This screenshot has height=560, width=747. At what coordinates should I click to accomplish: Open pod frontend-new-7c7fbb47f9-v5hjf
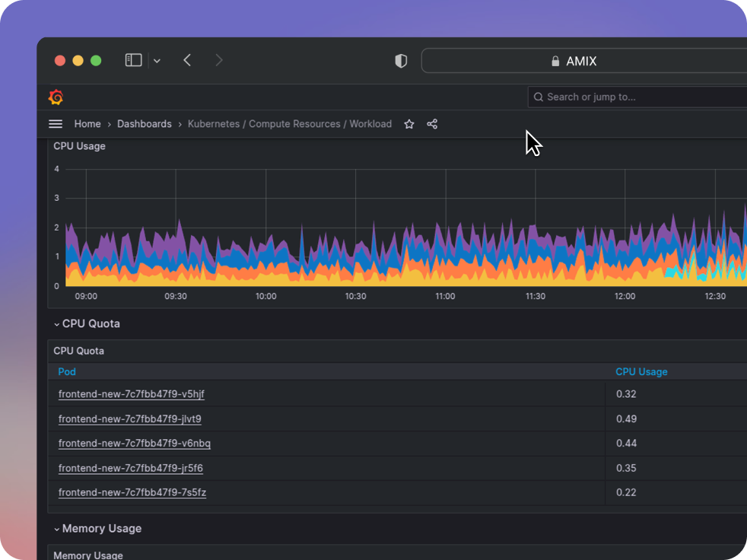[131, 394]
